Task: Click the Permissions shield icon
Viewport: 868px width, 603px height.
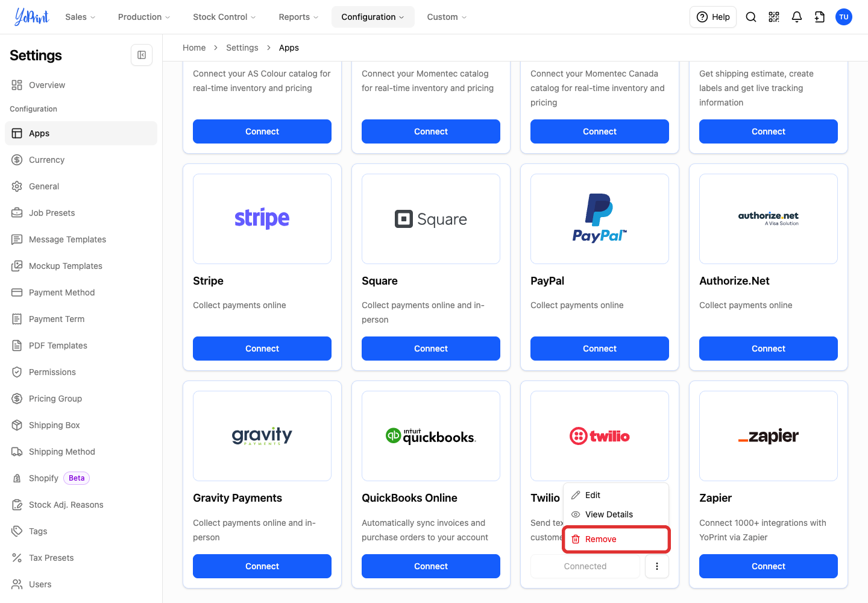Action: (17, 372)
